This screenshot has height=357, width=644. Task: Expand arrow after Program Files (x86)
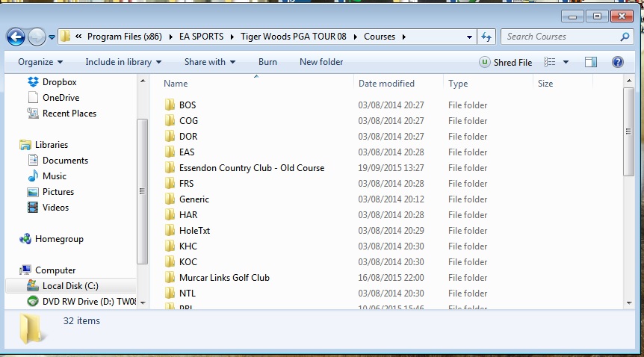point(171,37)
